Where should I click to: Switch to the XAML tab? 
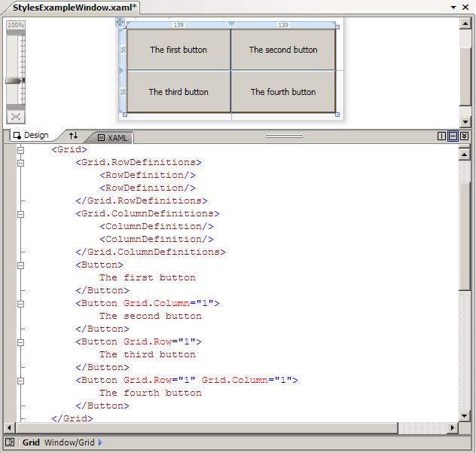tap(112, 138)
